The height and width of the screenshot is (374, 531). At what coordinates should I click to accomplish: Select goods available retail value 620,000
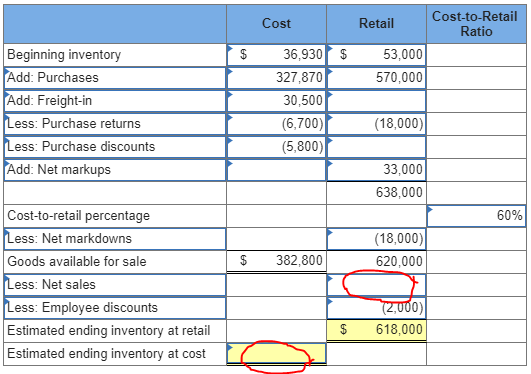coord(399,262)
